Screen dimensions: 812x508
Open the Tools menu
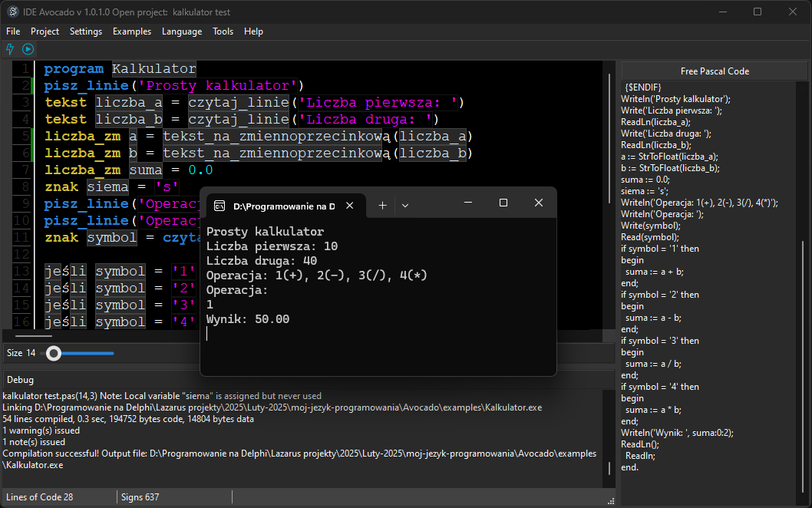click(223, 31)
